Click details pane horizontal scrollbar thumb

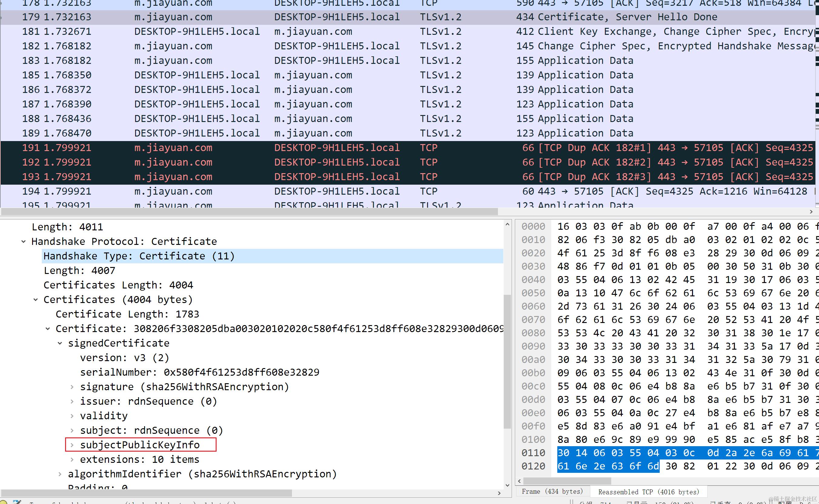pyautogui.click(x=147, y=493)
